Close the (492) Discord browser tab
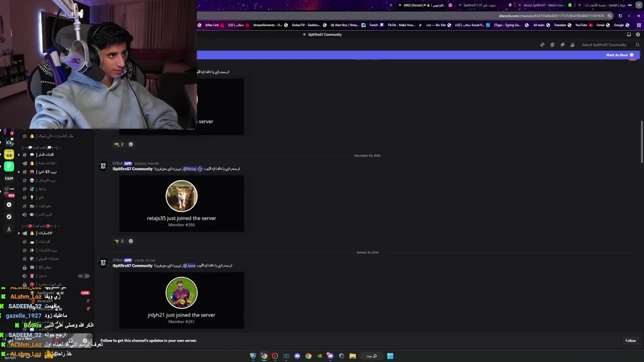 400,5
